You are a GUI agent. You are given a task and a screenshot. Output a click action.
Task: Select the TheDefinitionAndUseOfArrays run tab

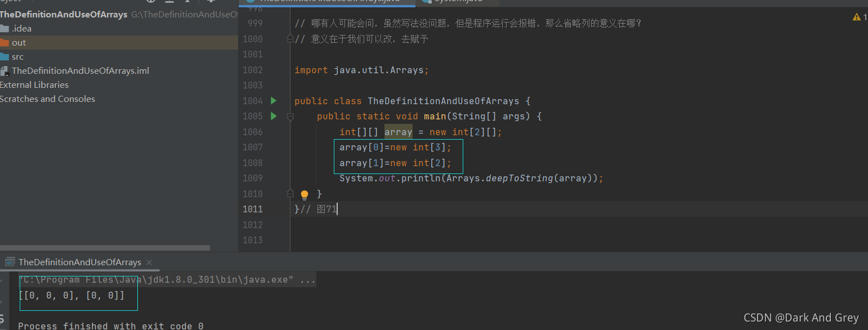(x=79, y=262)
